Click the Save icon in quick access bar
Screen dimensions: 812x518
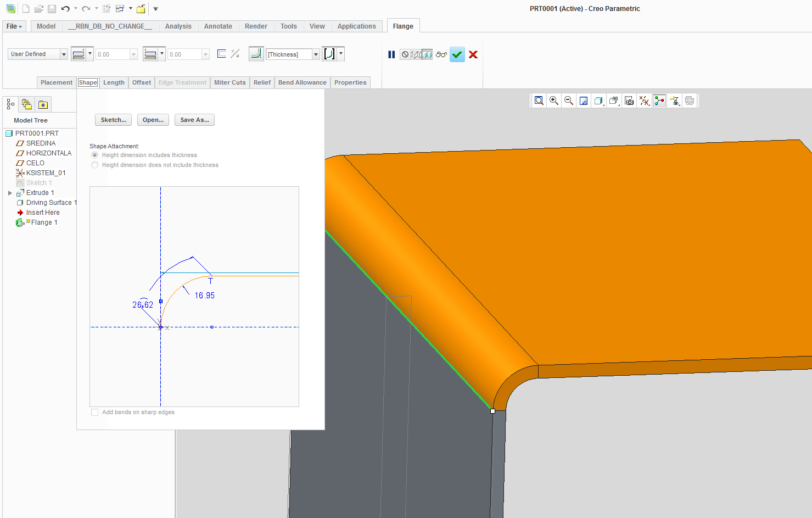[52, 9]
